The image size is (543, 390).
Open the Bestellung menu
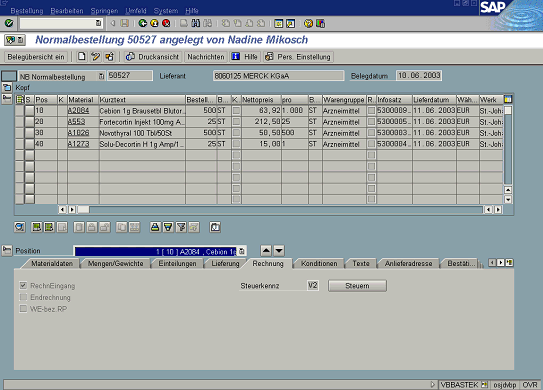point(27,11)
